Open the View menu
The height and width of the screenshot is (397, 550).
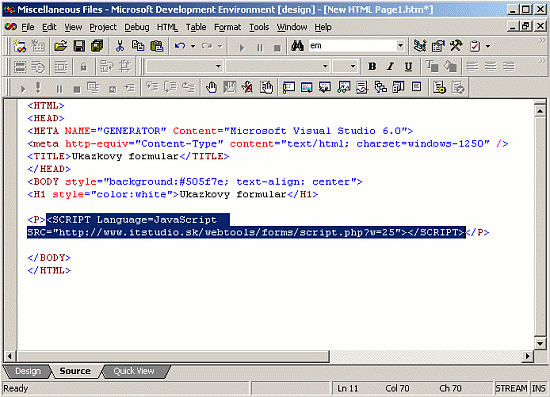click(73, 27)
